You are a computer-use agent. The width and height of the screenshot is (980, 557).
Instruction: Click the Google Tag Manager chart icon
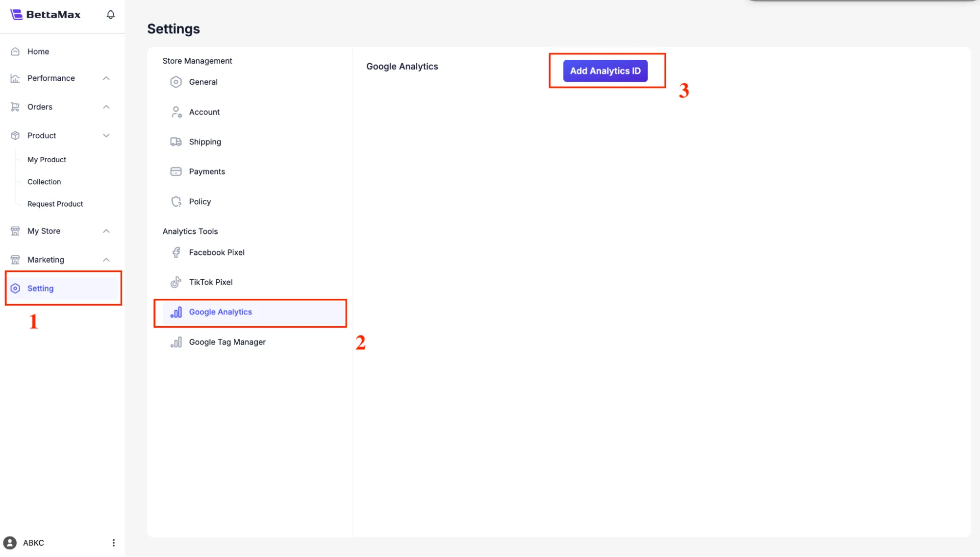[176, 342]
